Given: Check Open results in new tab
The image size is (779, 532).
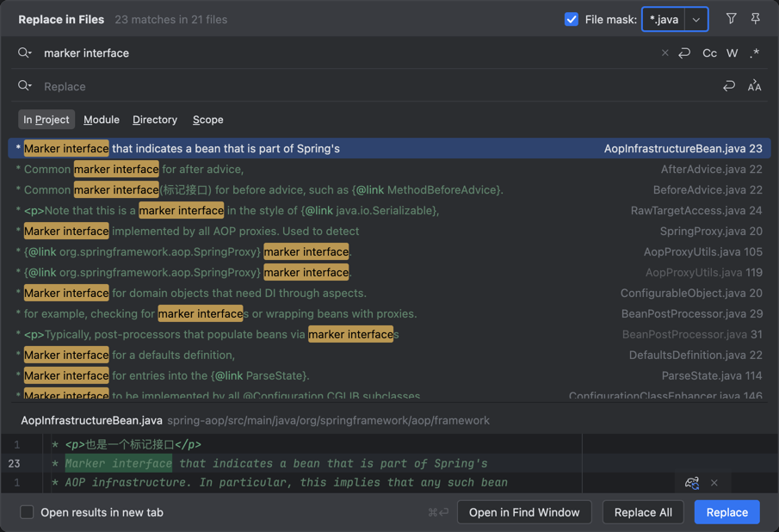Looking at the screenshot, I should pos(27,512).
